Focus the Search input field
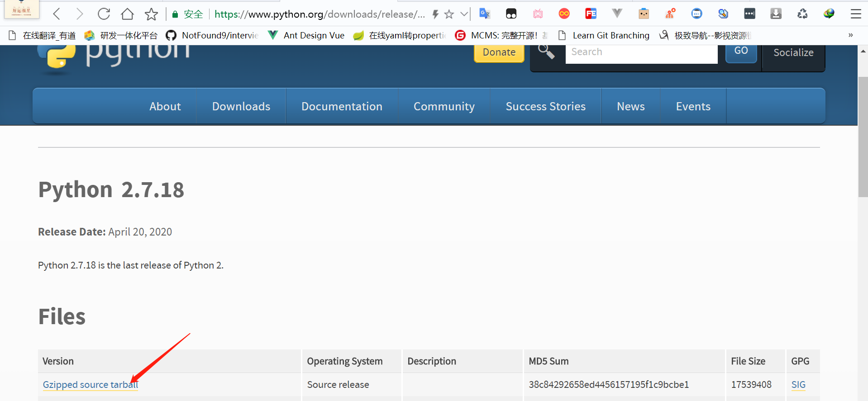Viewport: 868px width, 401px height. pos(641,53)
